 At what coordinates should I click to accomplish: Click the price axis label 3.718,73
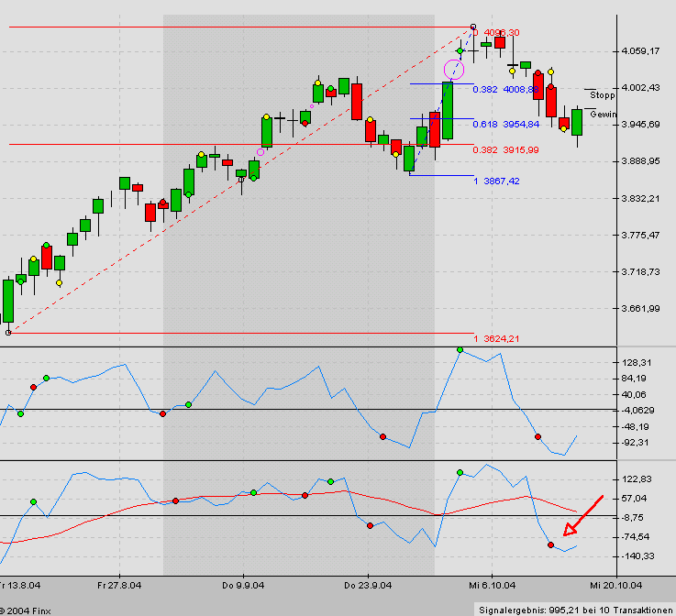coord(640,272)
